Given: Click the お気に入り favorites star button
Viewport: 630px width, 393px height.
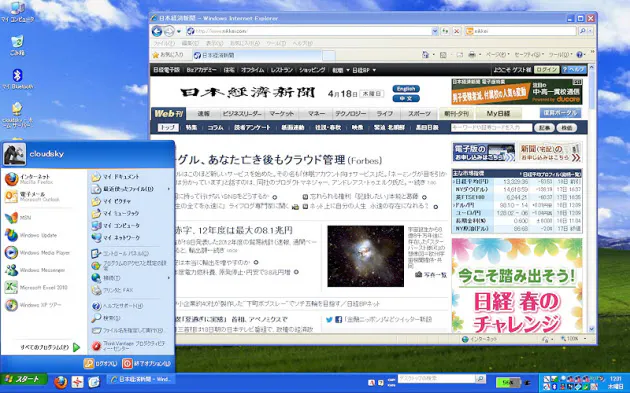Looking at the screenshot, I should point(168,55).
